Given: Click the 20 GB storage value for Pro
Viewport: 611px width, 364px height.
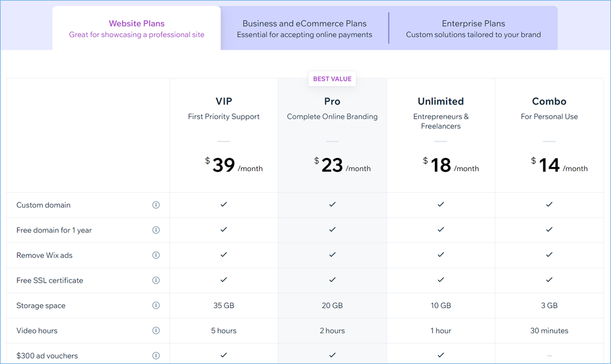Looking at the screenshot, I should click(332, 305).
